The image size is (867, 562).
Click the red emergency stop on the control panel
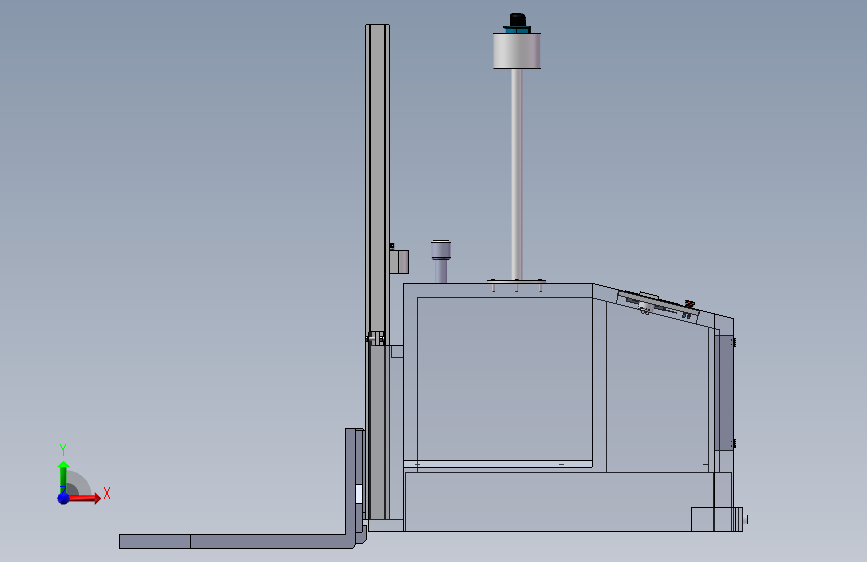(x=689, y=304)
